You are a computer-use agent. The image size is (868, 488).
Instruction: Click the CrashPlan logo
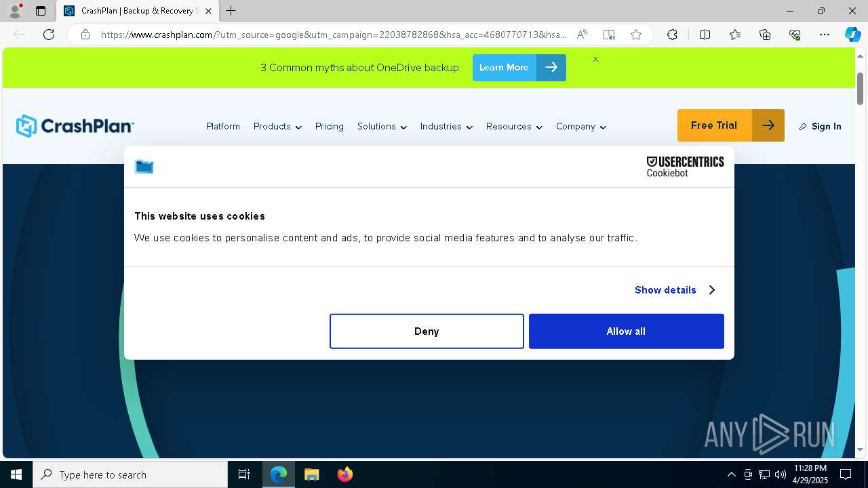click(x=75, y=126)
